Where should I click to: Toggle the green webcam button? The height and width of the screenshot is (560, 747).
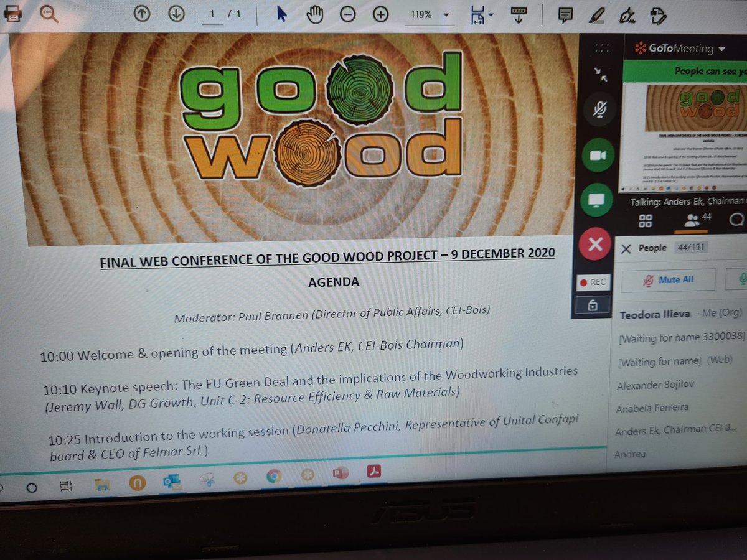[598, 156]
